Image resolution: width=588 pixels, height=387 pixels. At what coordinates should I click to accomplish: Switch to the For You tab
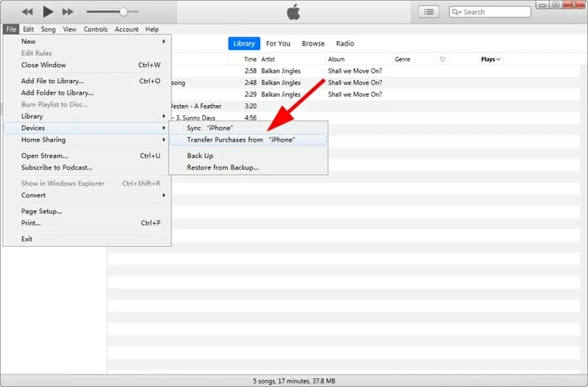278,43
